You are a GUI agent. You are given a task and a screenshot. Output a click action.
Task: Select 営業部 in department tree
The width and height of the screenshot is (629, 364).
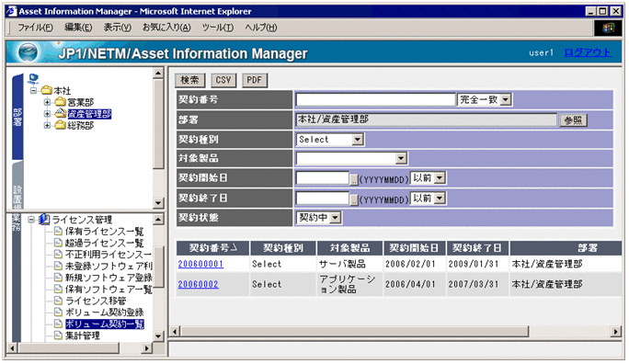tap(80, 102)
